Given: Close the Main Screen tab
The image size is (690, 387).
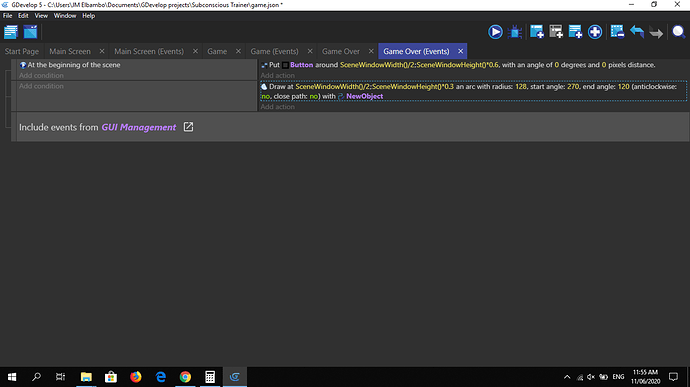Looking at the screenshot, I should (102, 51).
